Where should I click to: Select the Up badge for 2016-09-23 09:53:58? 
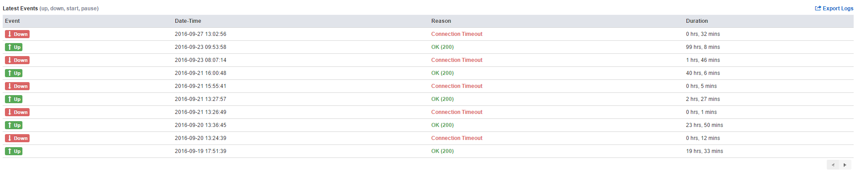coord(14,47)
